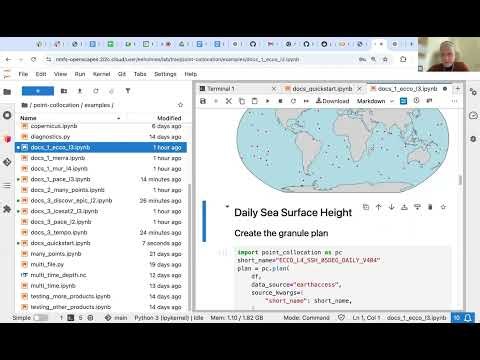Interrupt the kernel with stop icon
480x360 pixels.
pos(280,101)
